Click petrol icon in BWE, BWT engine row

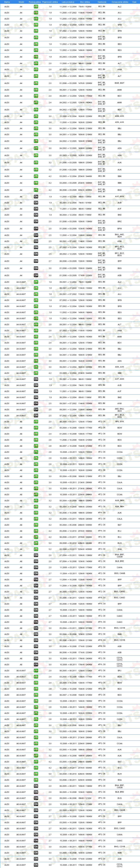36,83
